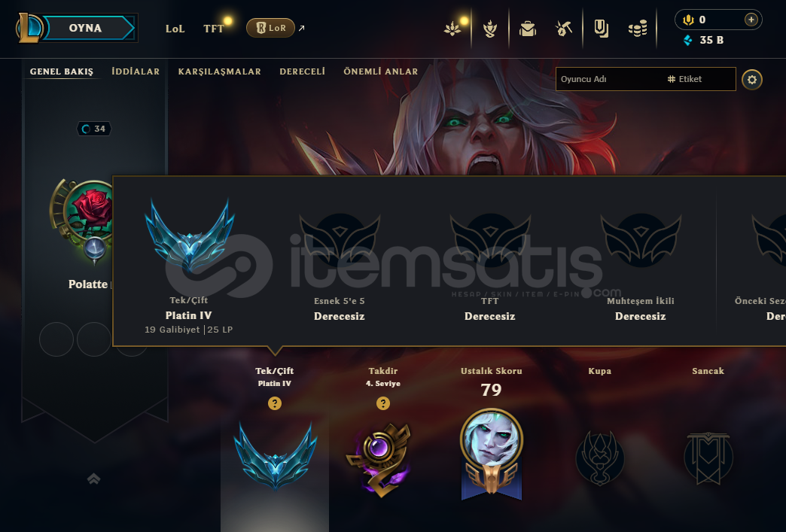
Task: Open the LoR external launcher button
Action: tap(271, 28)
